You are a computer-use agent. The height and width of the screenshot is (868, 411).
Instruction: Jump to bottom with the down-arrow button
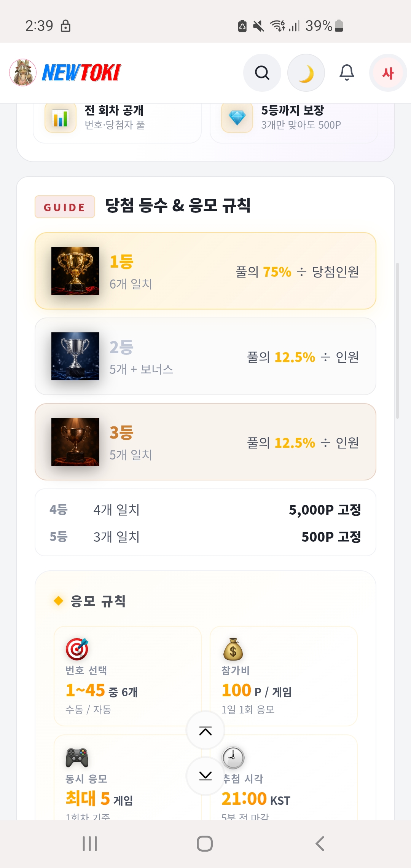[205, 776]
